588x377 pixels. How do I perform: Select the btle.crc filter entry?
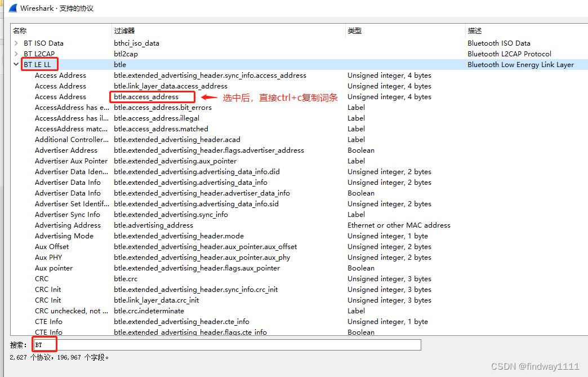126,279
